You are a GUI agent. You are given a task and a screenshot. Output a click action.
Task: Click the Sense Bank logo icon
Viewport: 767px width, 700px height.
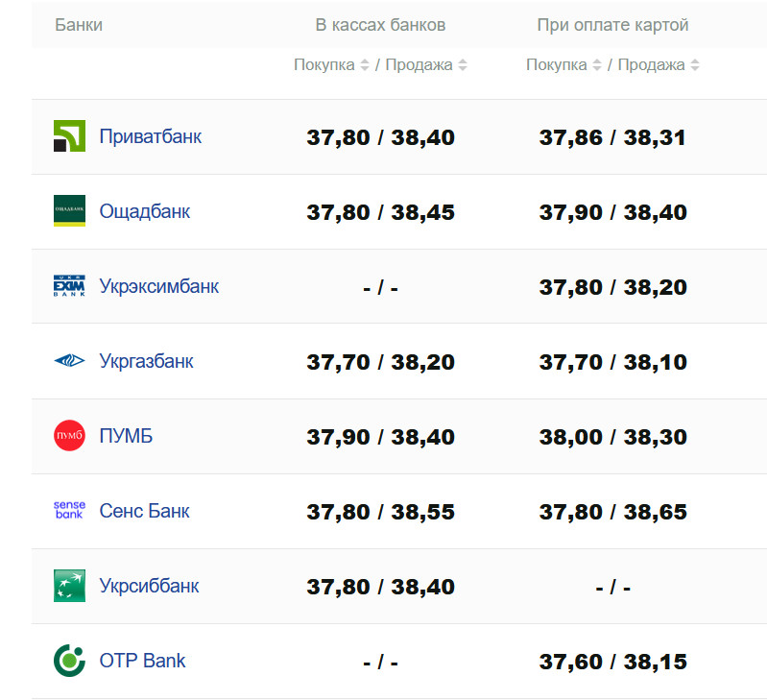coord(69,511)
